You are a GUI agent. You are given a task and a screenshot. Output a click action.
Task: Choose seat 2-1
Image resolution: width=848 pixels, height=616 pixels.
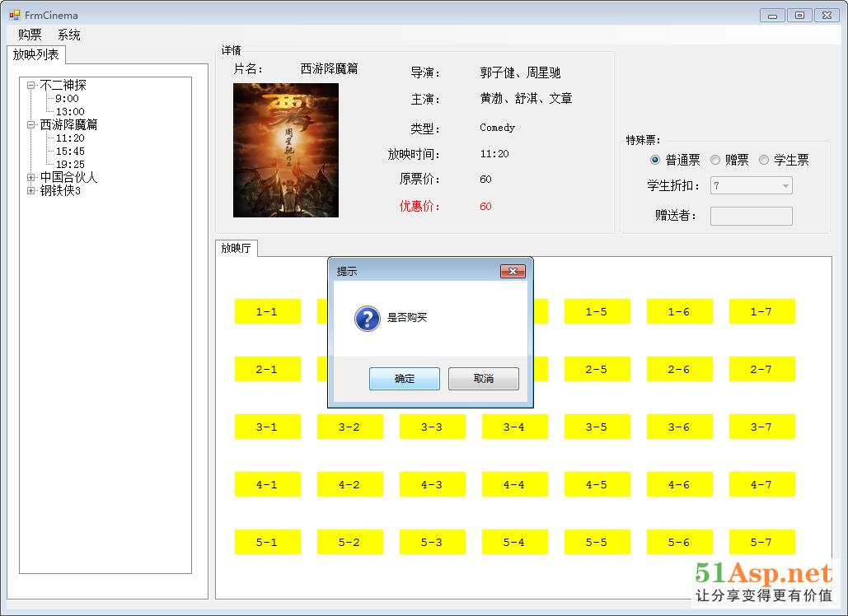(x=267, y=369)
